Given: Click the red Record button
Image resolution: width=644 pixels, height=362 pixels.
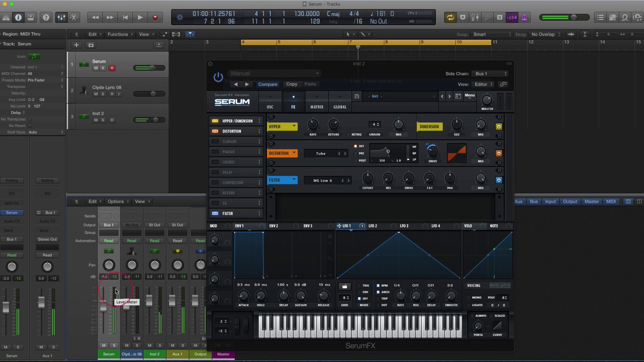Looking at the screenshot, I should pos(155,17).
